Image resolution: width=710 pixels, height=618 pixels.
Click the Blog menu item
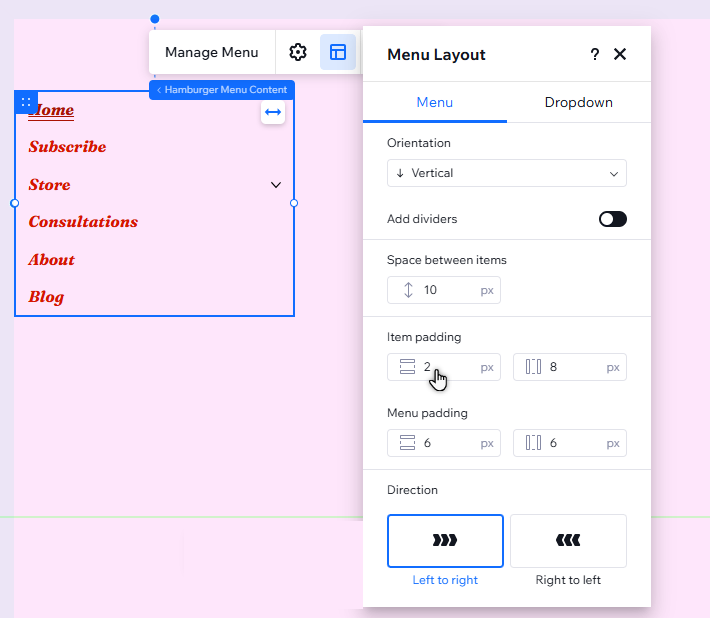point(46,297)
